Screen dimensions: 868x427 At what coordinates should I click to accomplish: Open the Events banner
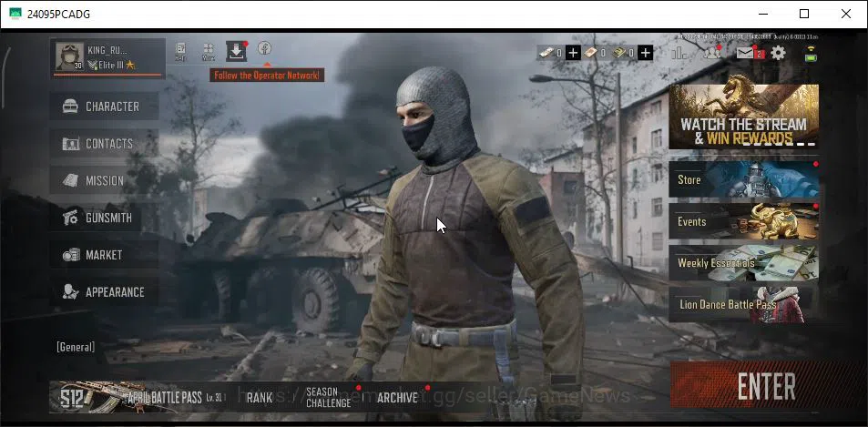tap(743, 221)
